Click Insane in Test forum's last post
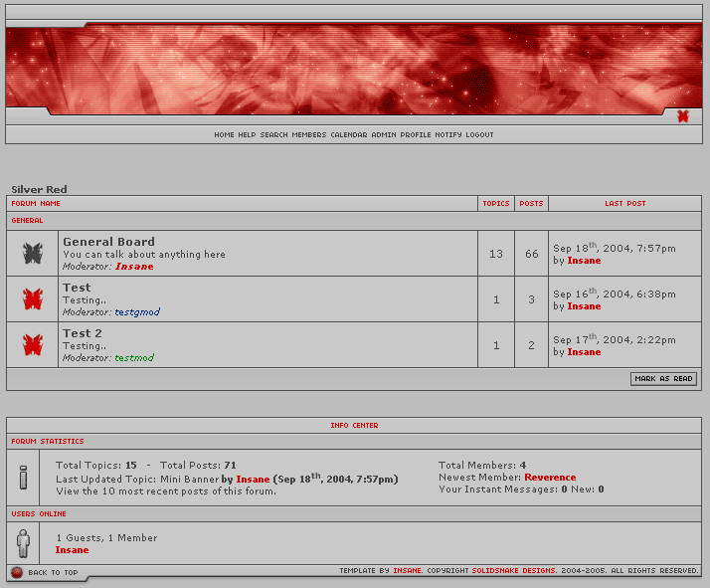710x588 pixels. coord(584,306)
